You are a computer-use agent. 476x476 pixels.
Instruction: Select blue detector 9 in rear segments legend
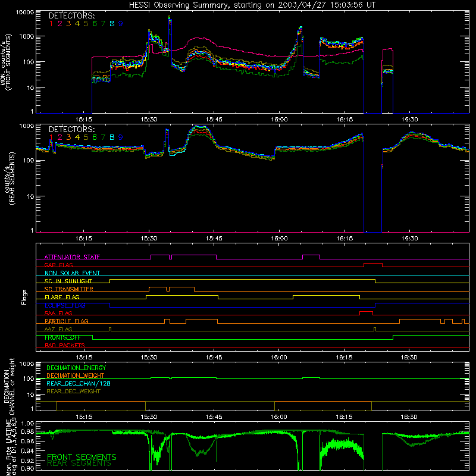click(x=121, y=137)
